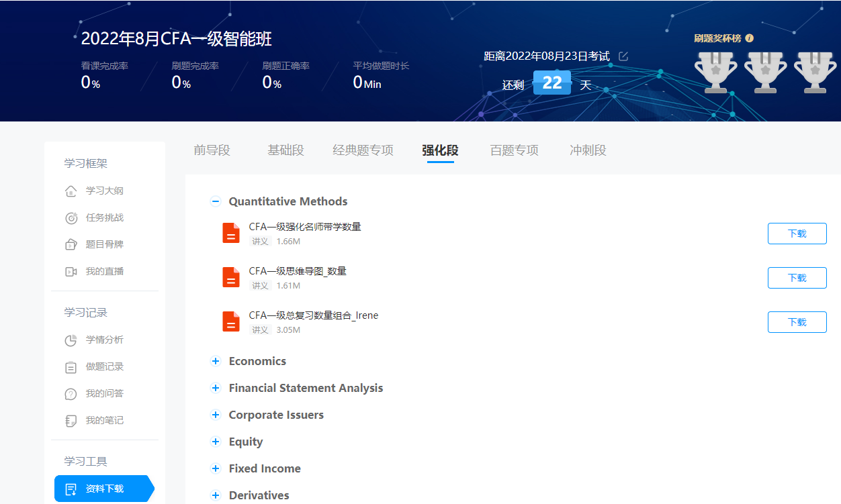The height and width of the screenshot is (504, 841).
Task: Download CFA一级思维导图_数量 via 下载 button
Action: [x=797, y=278]
